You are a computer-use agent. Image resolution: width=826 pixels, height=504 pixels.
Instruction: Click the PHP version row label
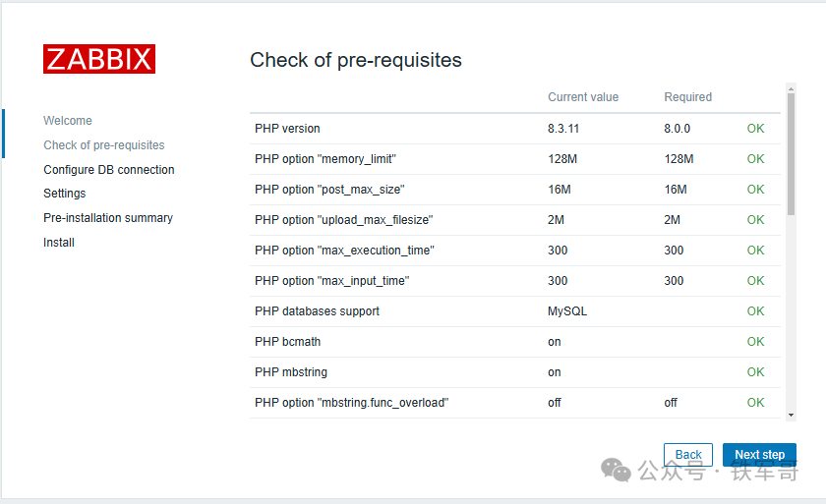(287, 129)
